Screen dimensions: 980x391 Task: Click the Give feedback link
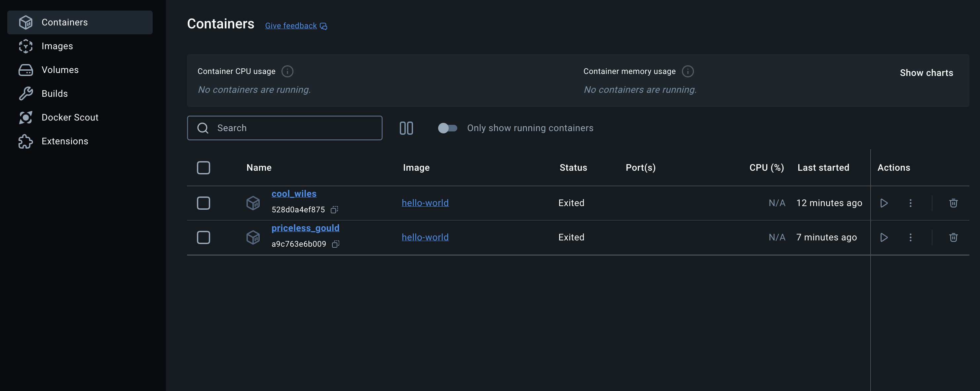291,26
